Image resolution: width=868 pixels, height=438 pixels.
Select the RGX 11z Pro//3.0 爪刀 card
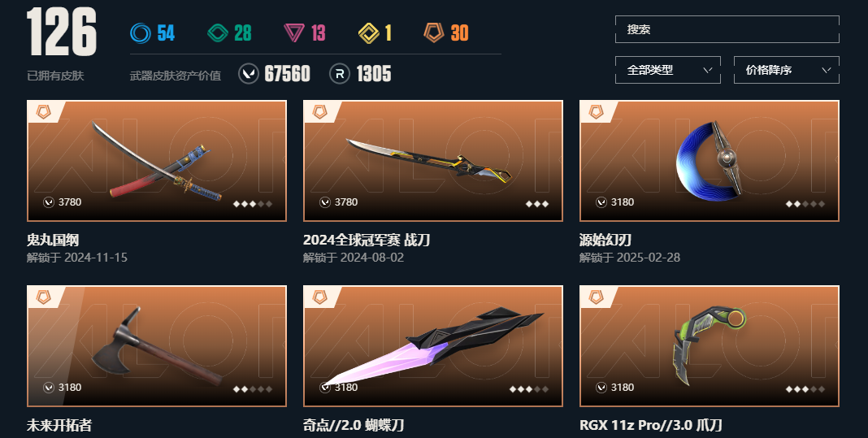click(710, 346)
